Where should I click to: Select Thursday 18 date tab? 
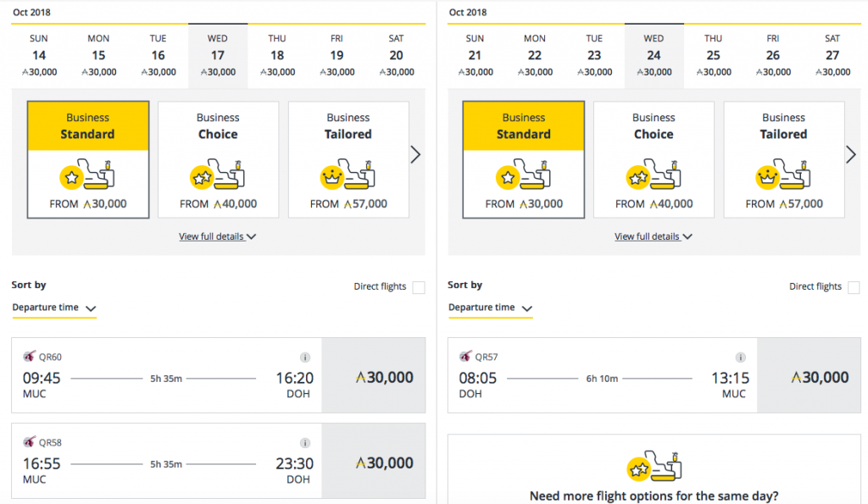pyautogui.click(x=277, y=56)
